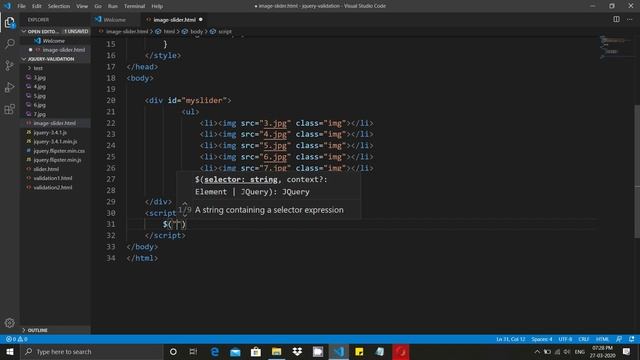Image resolution: width=640 pixels, height=360 pixels.
Task: Click the feedback icon in status bar
Action: coord(619,339)
